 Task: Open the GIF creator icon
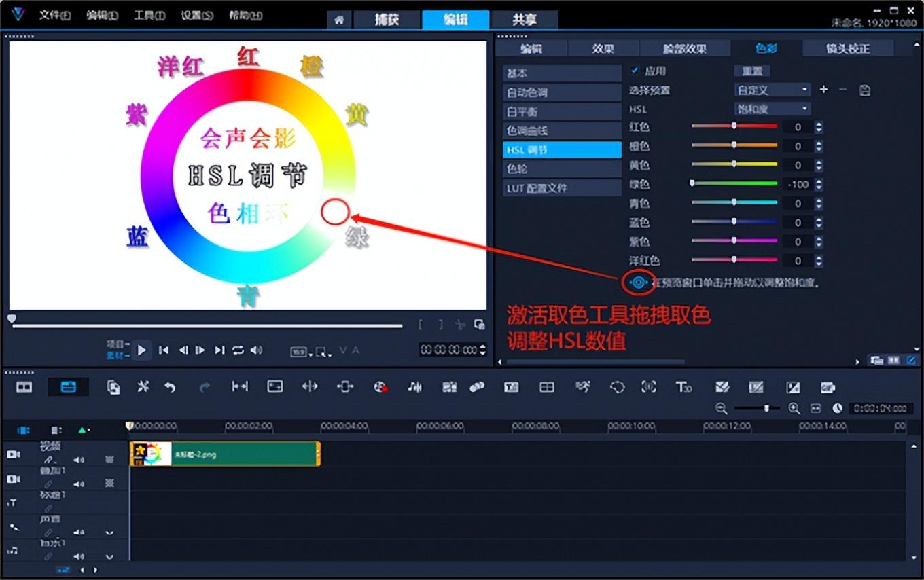tap(828, 387)
